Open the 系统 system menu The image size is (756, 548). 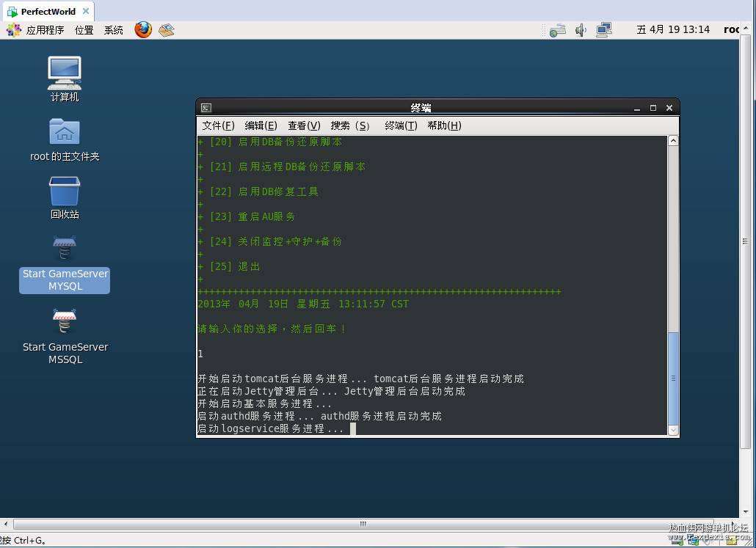click(x=113, y=30)
